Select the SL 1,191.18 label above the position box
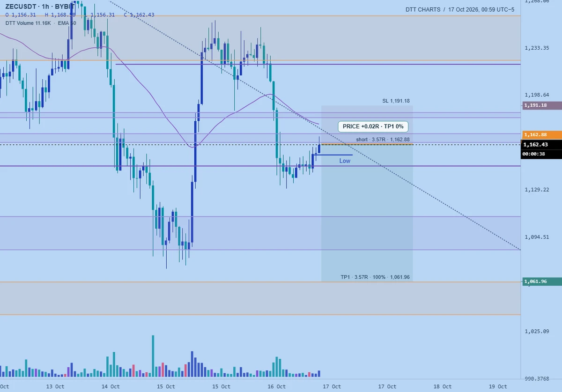Viewport: 562px width, 392px height. (x=396, y=101)
